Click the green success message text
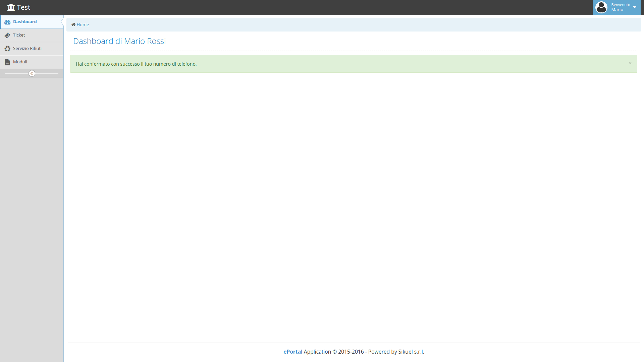Viewport: 644px width, 362px height. (136, 64)
